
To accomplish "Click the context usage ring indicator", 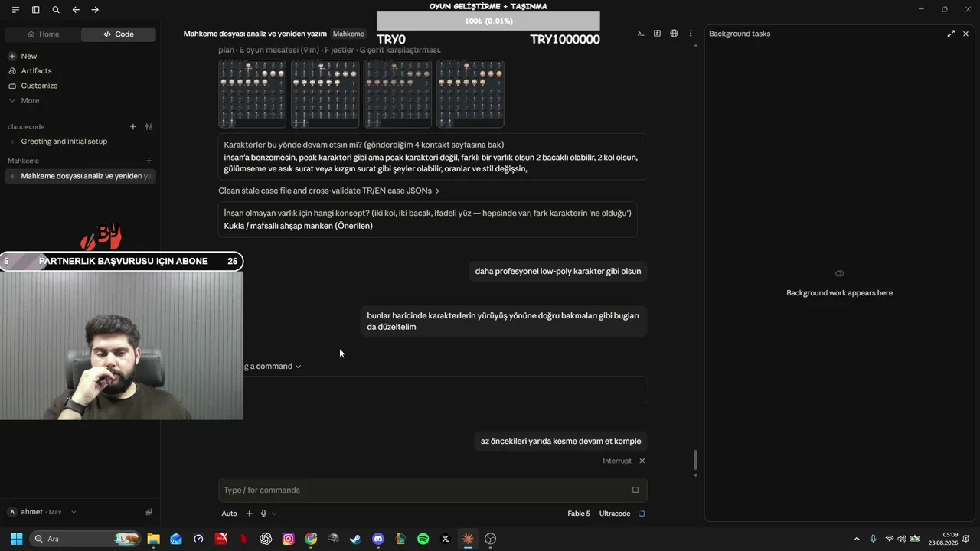I will [x=642, y=514].
